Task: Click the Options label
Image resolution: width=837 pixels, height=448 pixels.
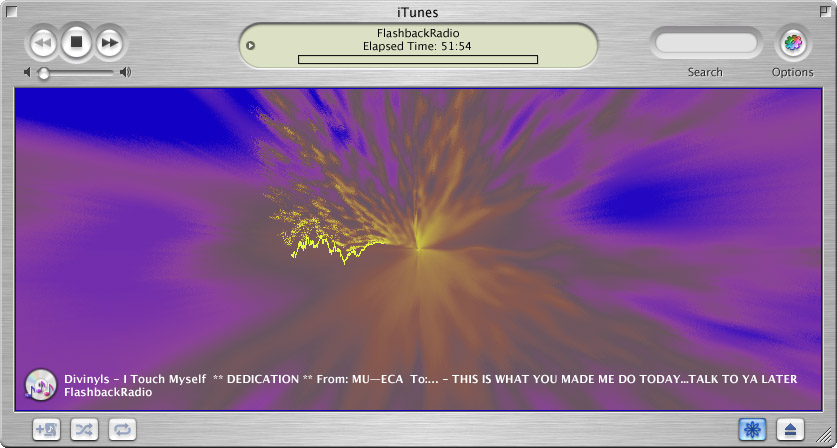Action: click(x=793, y=72)
